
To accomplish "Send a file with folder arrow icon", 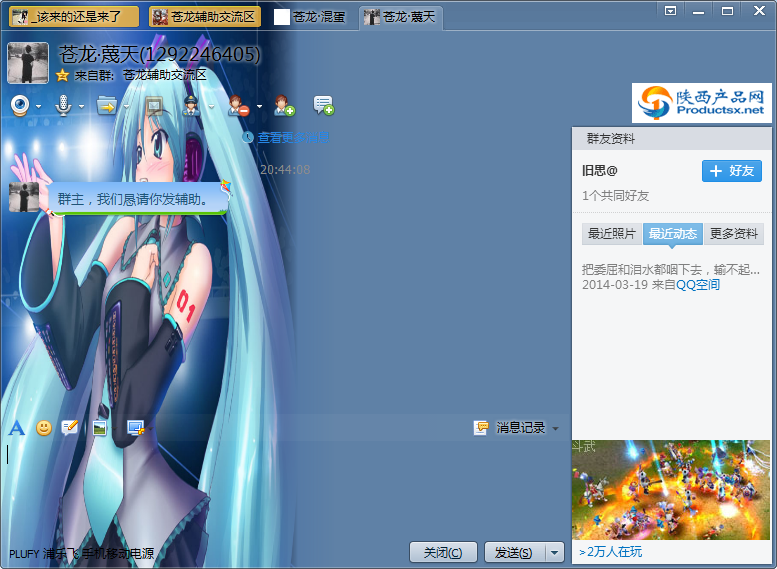I will [107, 106].
